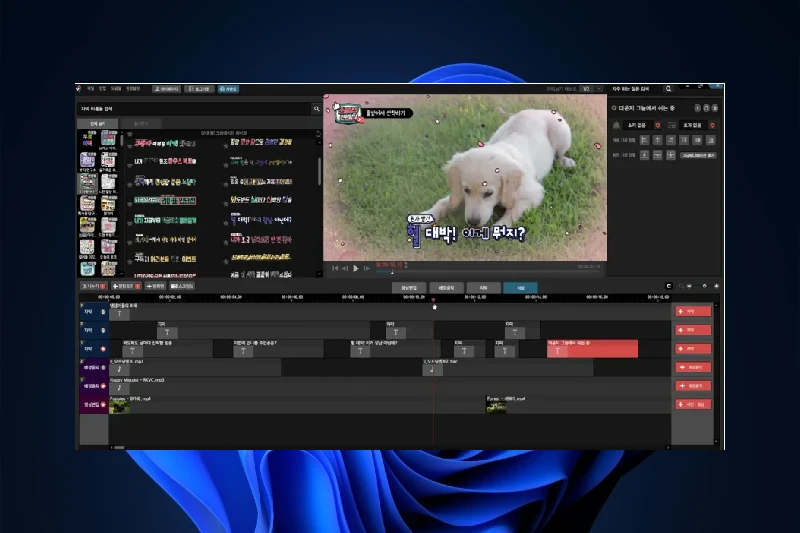Viewport: 800px width, 533px height.
Task: Jump to the start of the preview video
Action: (x=335, y=268)
